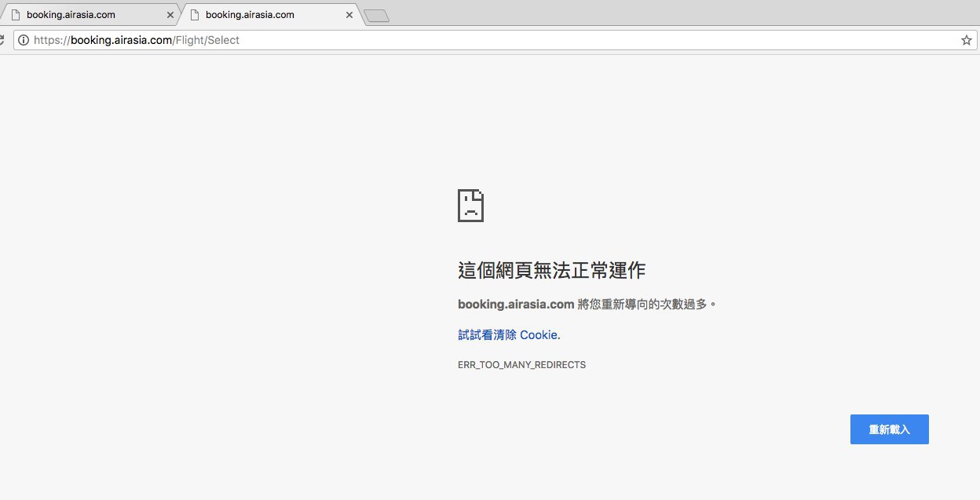Open a new tab with the new-tab button
Screen dimensions: 980x500
(x=377, y=15)
